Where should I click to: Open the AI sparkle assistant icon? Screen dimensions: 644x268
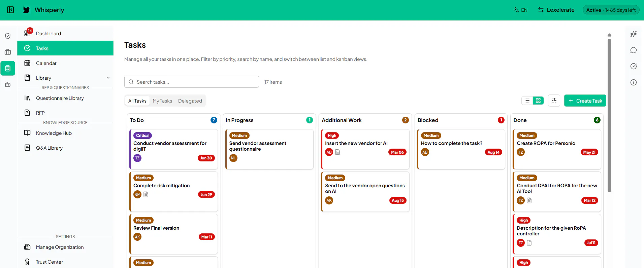634,34
